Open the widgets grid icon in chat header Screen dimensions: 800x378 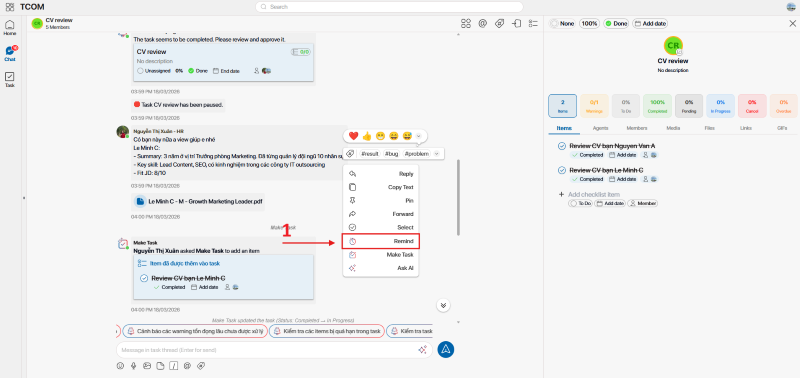coord(465,23)
